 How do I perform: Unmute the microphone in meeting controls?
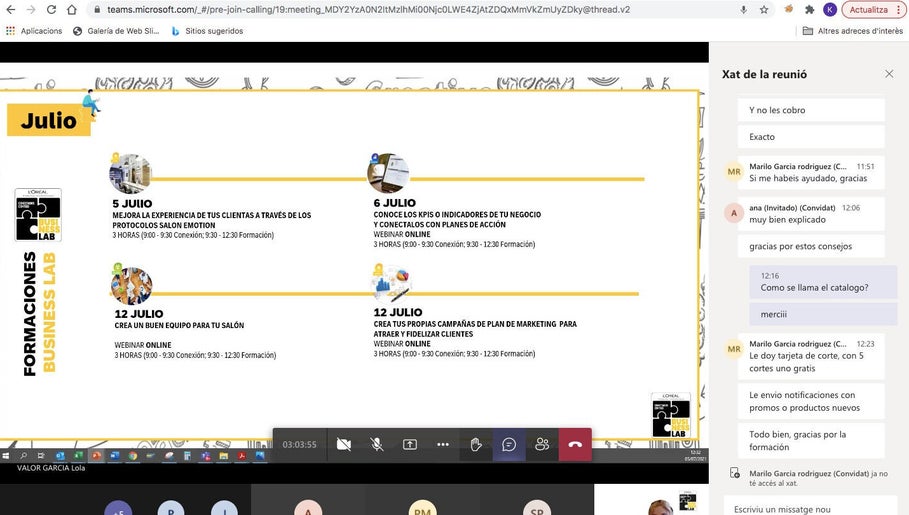(377, 444)
